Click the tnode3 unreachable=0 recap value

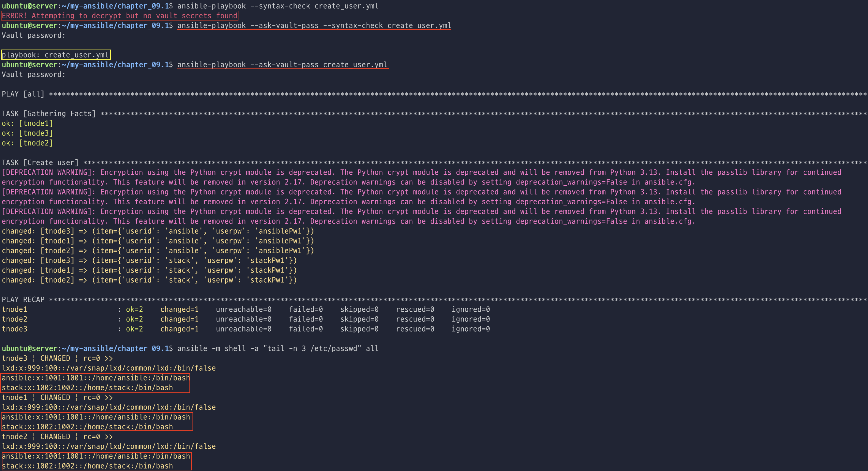coord(243,329)
